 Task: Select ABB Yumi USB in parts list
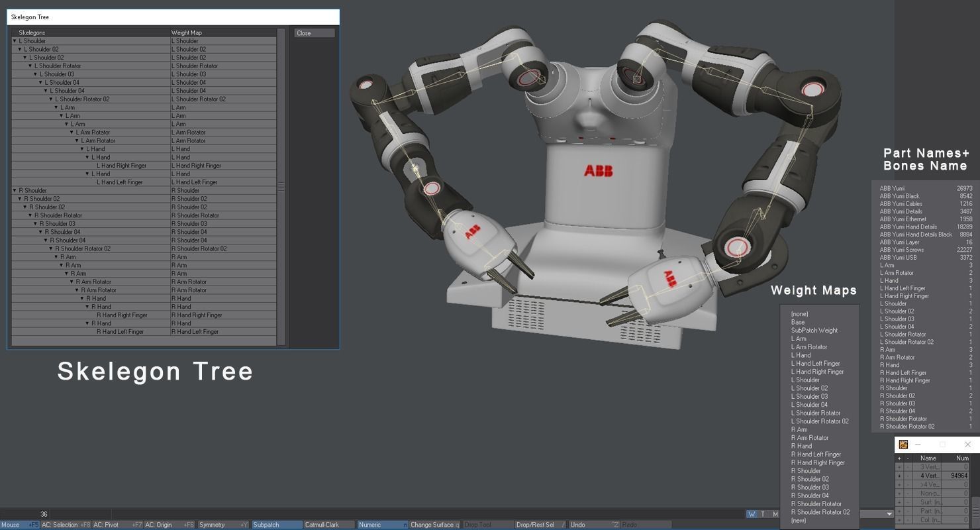tap(926, 258)
